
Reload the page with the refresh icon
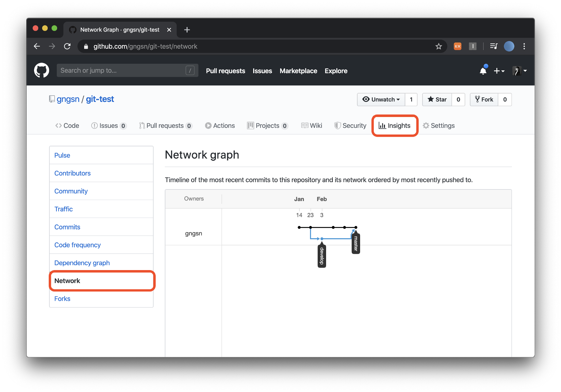pos(67,46)
